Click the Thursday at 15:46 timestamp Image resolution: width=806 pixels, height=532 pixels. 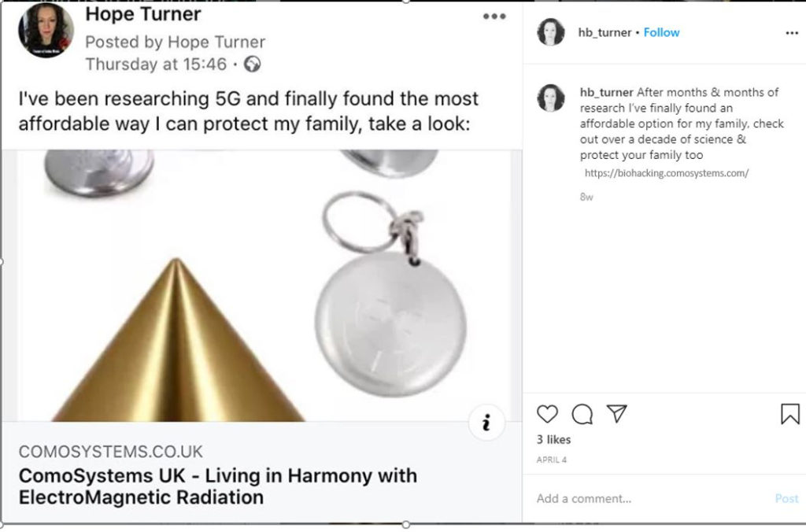(156, 65)
